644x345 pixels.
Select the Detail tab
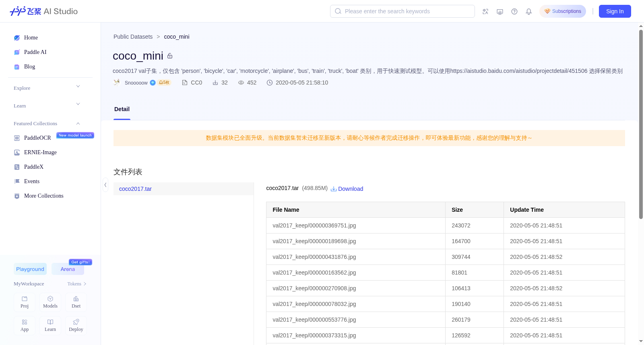(x=122, y=109)
